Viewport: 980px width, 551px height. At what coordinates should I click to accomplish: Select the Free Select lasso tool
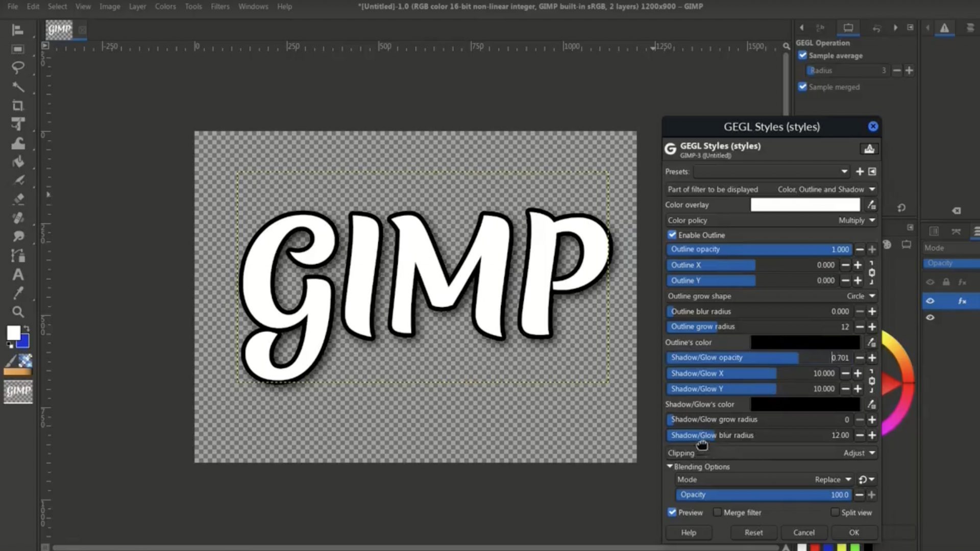tap(18, 67)
